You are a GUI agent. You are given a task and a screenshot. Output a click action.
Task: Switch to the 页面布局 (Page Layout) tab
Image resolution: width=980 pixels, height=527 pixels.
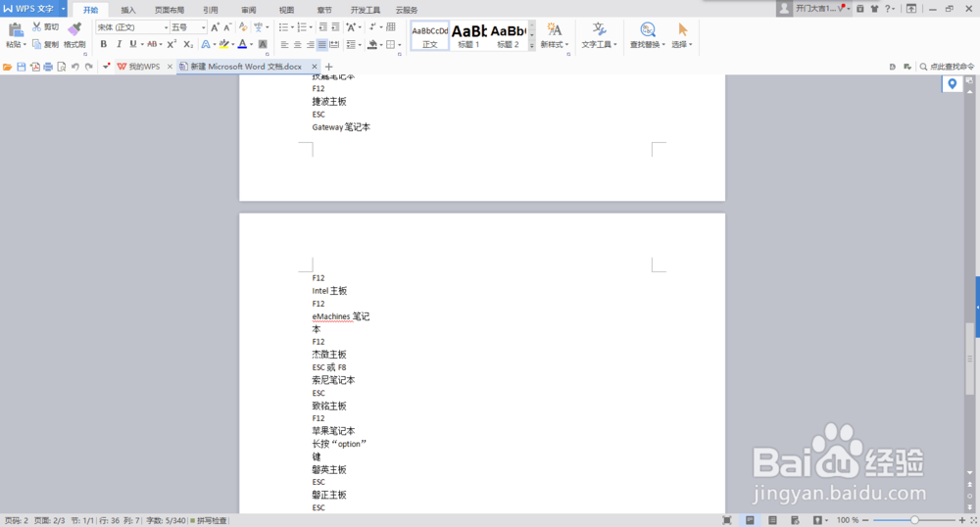point(170,10)
